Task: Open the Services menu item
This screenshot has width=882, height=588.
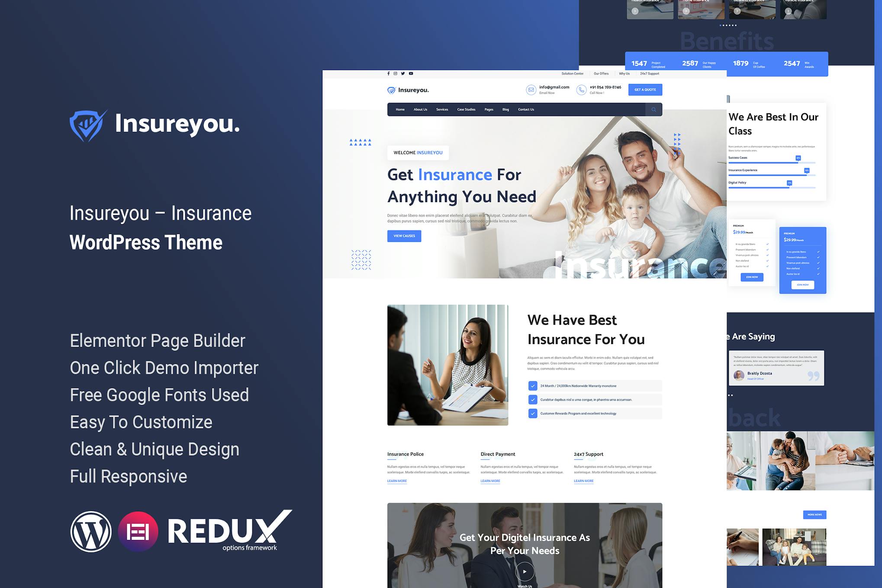Action: click(x=442, y=109)
